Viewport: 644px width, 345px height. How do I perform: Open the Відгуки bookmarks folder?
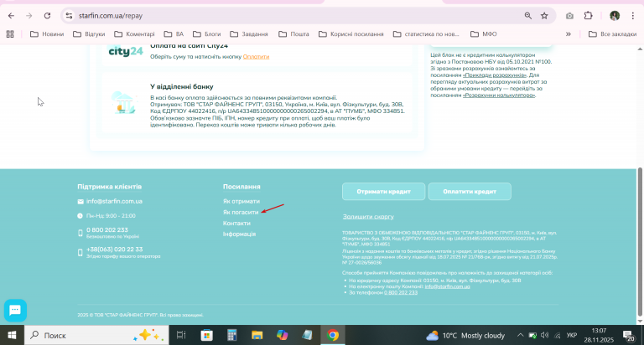pyautogui.click(x=89, y=34)
